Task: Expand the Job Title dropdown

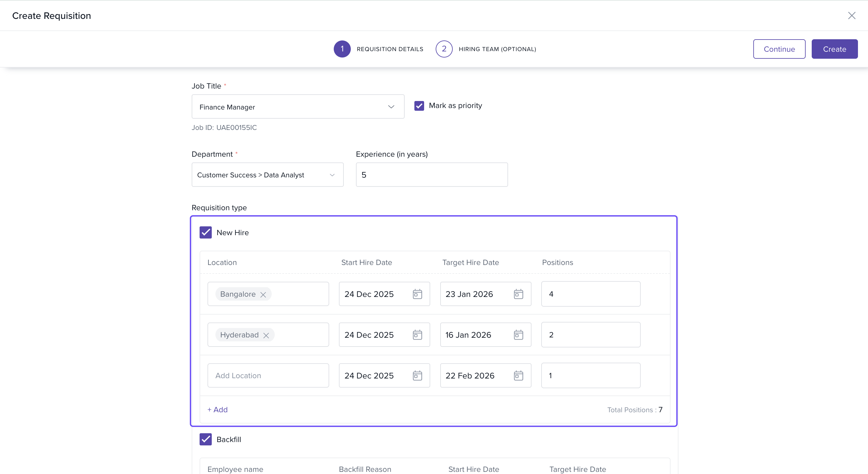Action: [x=391, y=107]
